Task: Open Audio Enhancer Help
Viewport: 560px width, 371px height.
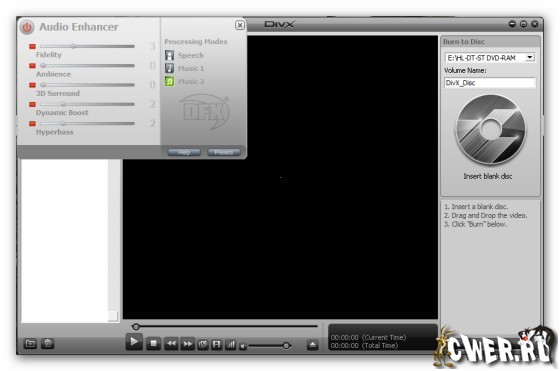Action: click(184, 152)
